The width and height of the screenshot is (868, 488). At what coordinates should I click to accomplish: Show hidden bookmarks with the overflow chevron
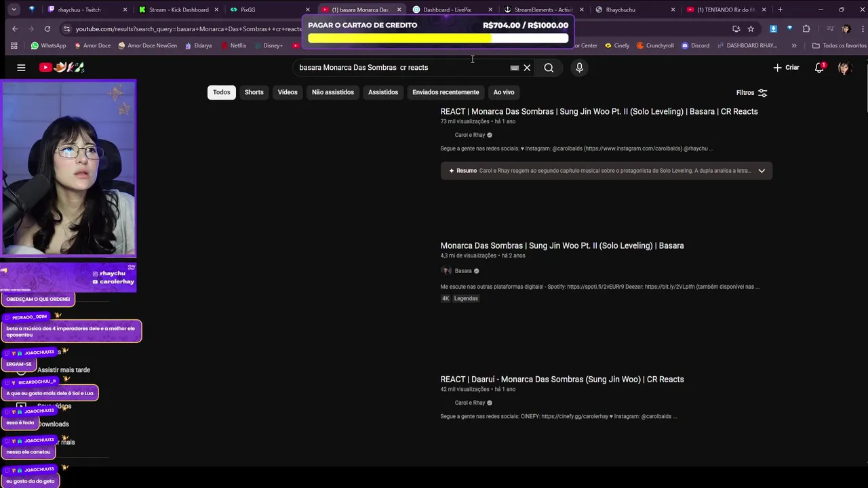(794, 45)
